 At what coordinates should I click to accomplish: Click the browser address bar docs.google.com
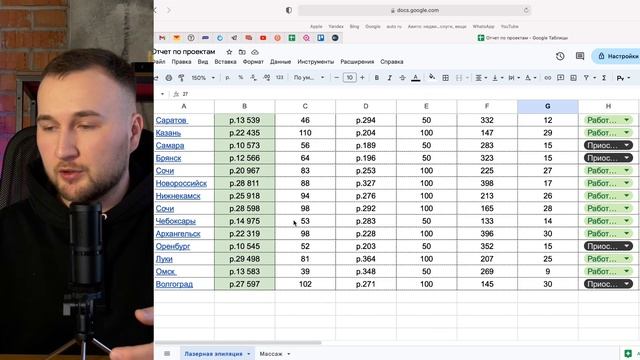tap(415, 10)
